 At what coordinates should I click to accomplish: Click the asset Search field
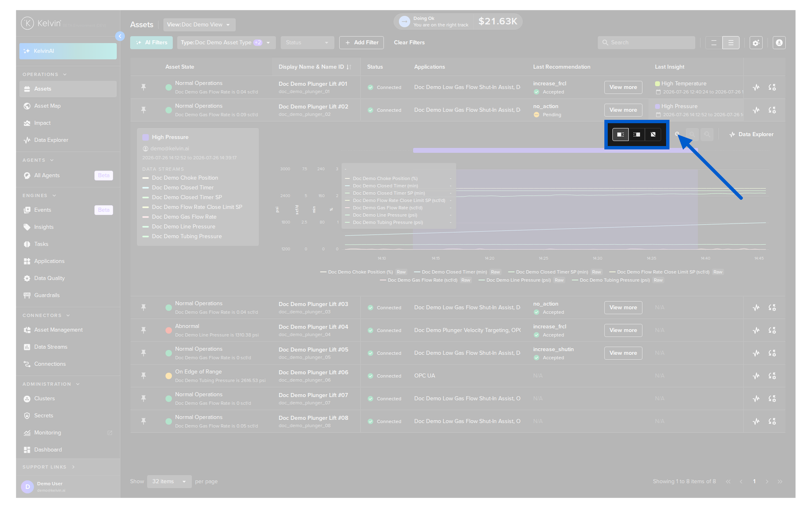point(646,43)
